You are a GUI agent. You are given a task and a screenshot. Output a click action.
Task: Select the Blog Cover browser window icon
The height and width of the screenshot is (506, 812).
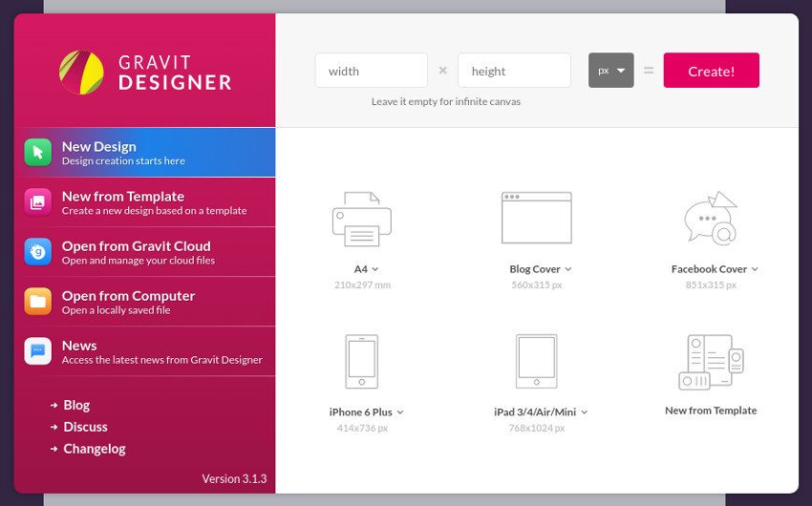tap(537, 218)
